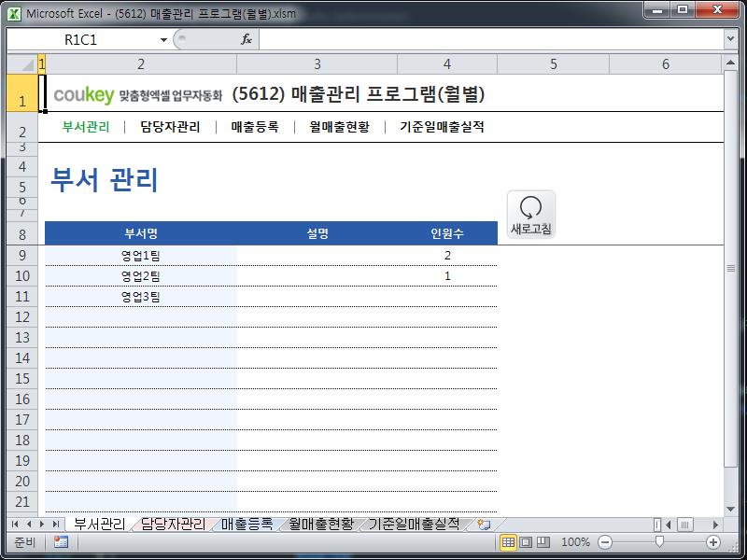Switch to the 매출등록 sheet tab
This screenshot has height=560, width=747.
pos(247,525)
